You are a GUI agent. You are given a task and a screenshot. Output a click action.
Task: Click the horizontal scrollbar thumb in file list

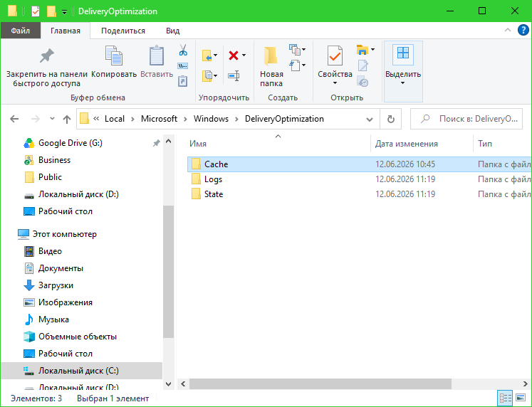(x=320, y=384)
